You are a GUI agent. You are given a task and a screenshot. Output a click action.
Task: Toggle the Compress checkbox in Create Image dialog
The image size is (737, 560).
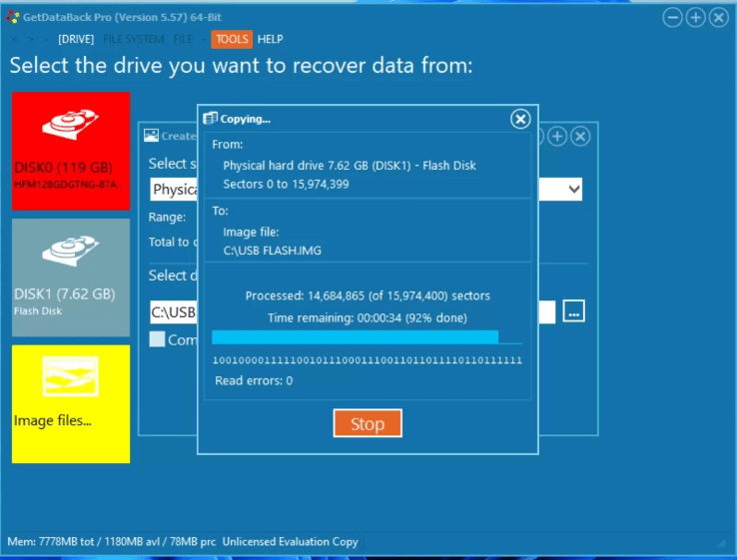(157, 339)
